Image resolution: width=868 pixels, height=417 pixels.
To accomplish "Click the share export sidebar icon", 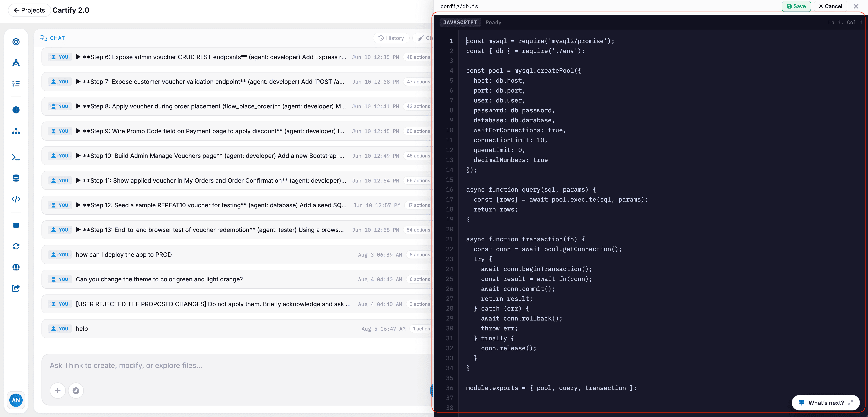I will click(x=16, y=288).
